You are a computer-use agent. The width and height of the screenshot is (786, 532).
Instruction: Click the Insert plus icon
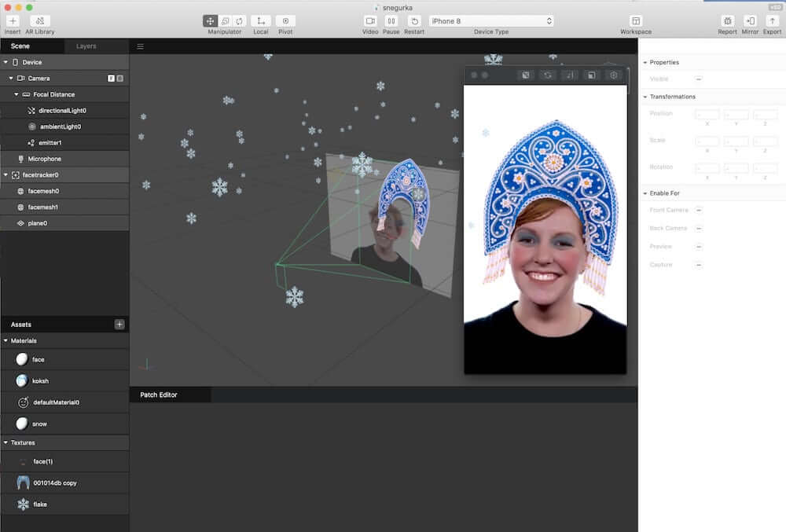(x=13, y=21)
